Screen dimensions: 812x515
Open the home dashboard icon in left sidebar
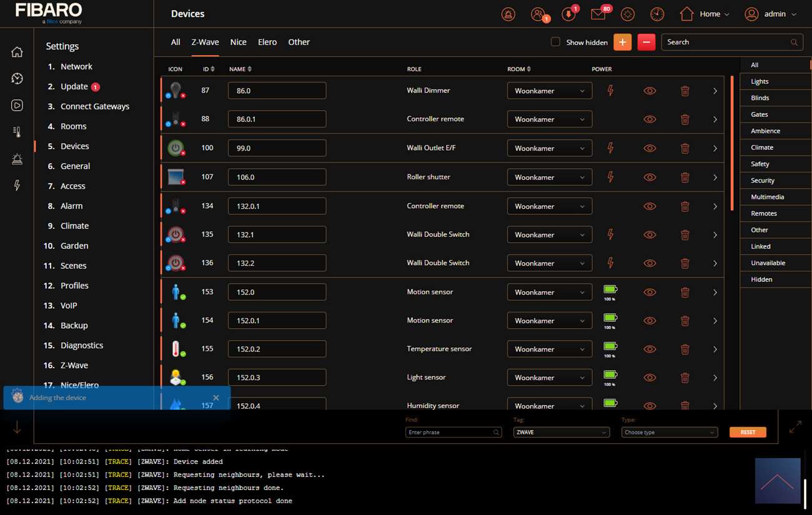tap(17, 52)
